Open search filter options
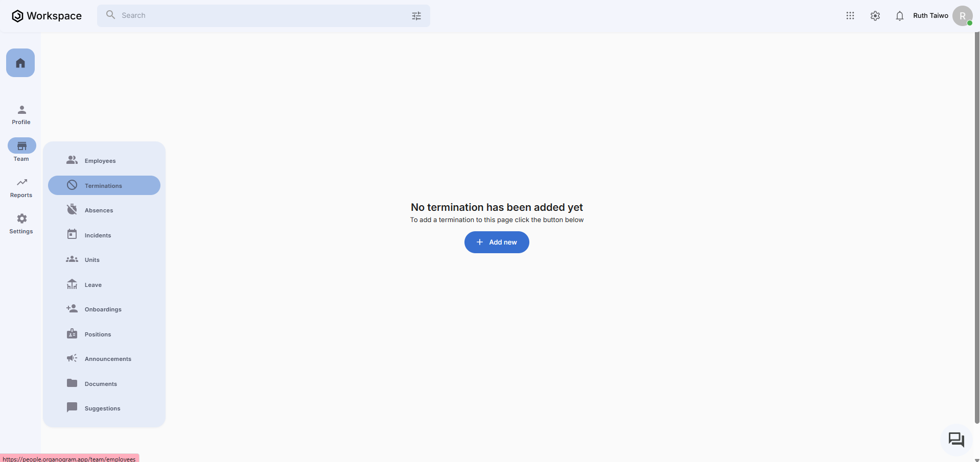Screen dimensions: 980x462 tap(416, 16)
